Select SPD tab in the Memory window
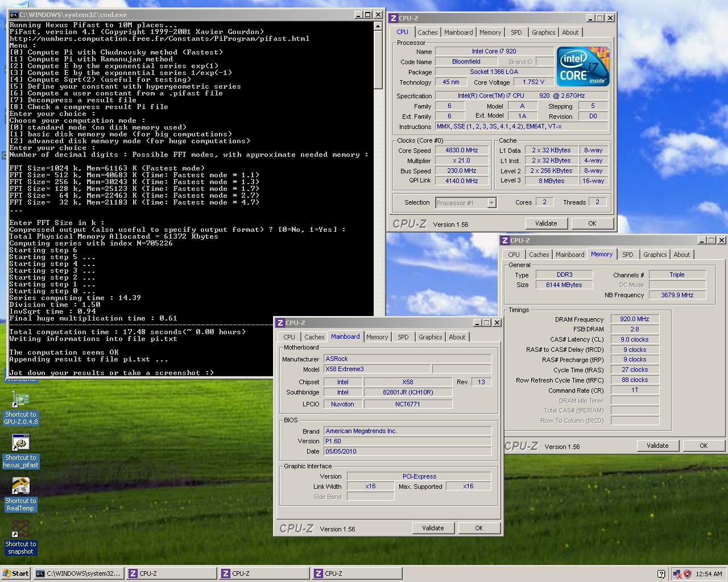The width and height of the screenshot is (728, 582). pyautogui.click(x=628, y=255)
